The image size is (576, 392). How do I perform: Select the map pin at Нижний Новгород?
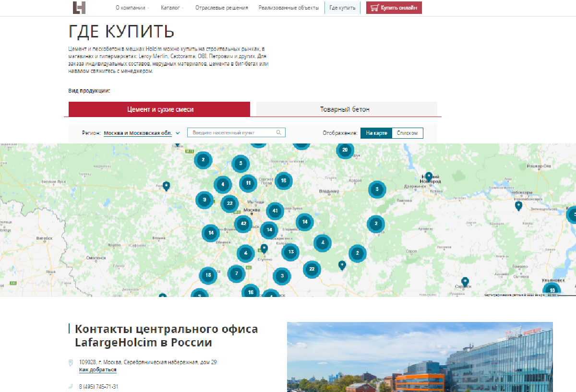point(429,177)
